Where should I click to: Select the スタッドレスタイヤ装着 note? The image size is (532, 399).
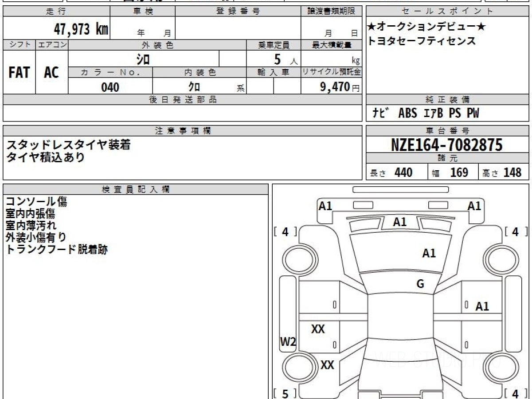[68, 145]
